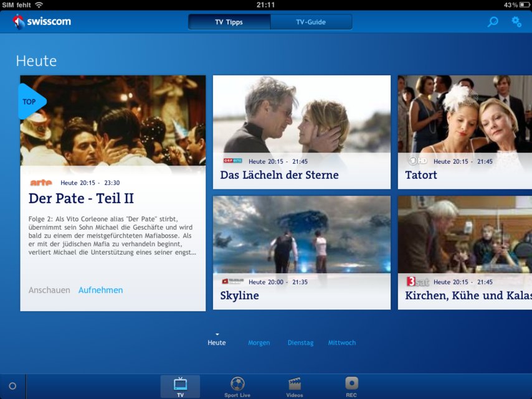The width and height of the screenshot is (532, 399).
Task: Open the REC recordings icon
Action: 351,385
